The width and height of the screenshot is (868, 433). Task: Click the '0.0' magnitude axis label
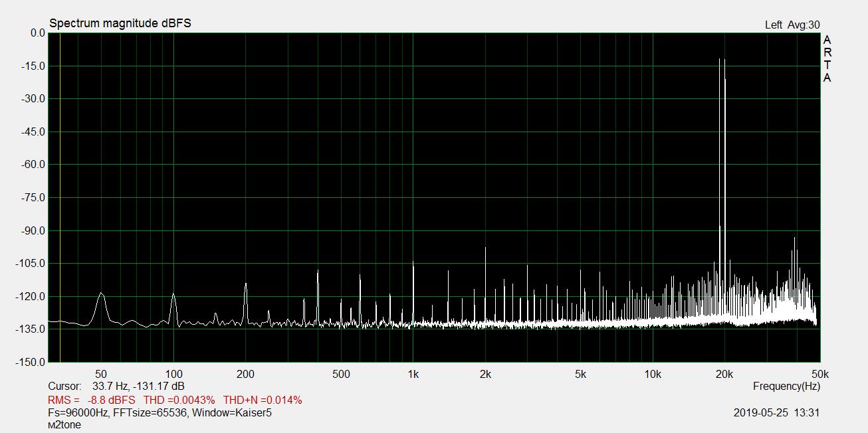[37, 33]
